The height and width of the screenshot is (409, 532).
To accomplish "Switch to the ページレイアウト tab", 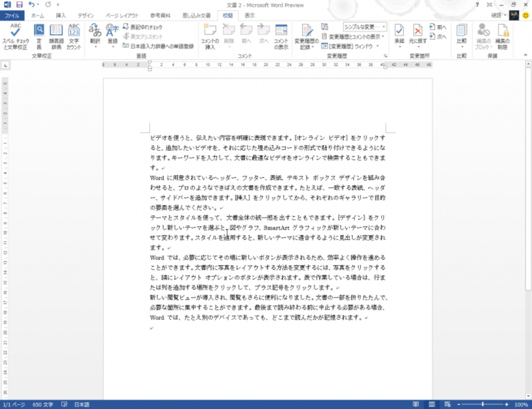I will [122, 16].
